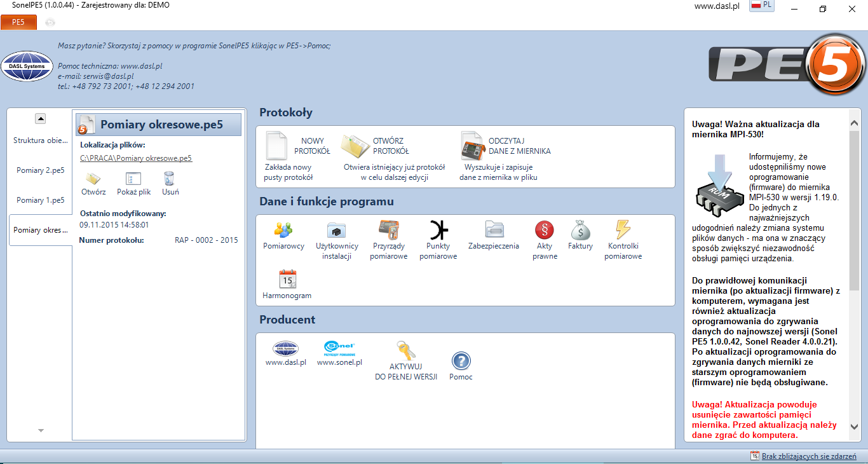Click www.dasl.pl text in title bar
The image size is (868, 464).
tap(716, 6)
